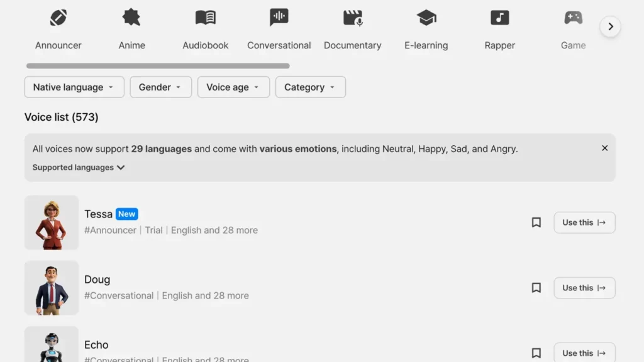Viewport: 644px width, 362px height.
Task: Select the Announcer microphone icon
Action: point(58,18)
